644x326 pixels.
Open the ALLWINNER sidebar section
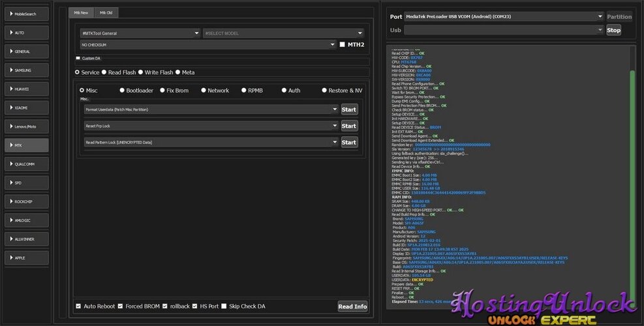(27, 239)
